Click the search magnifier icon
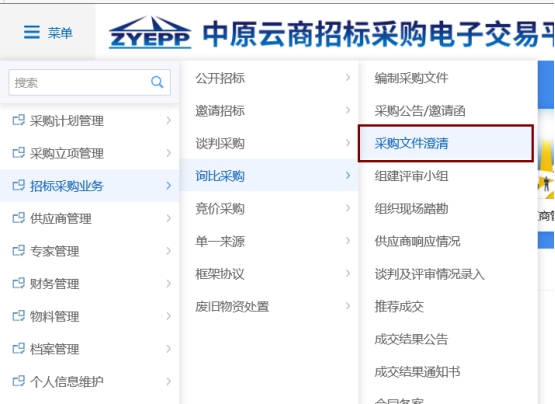 (157, 82)
